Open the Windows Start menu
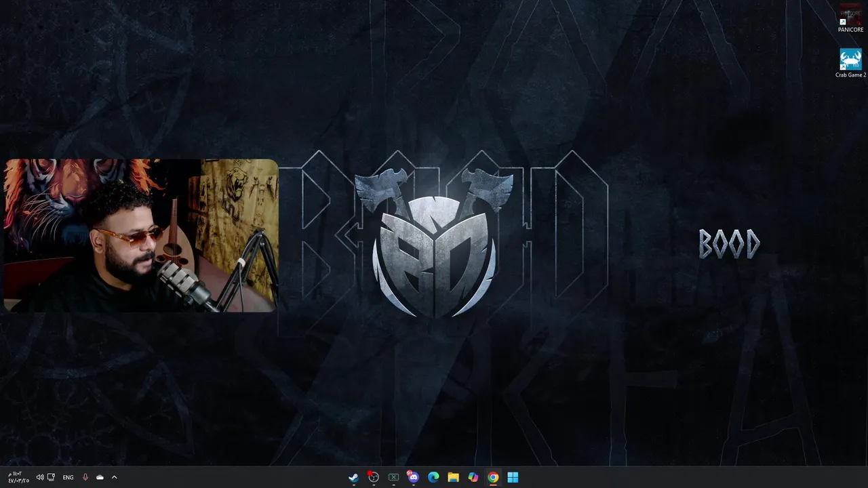Screen dimensions: 868x488 click(x=513, y=477)
